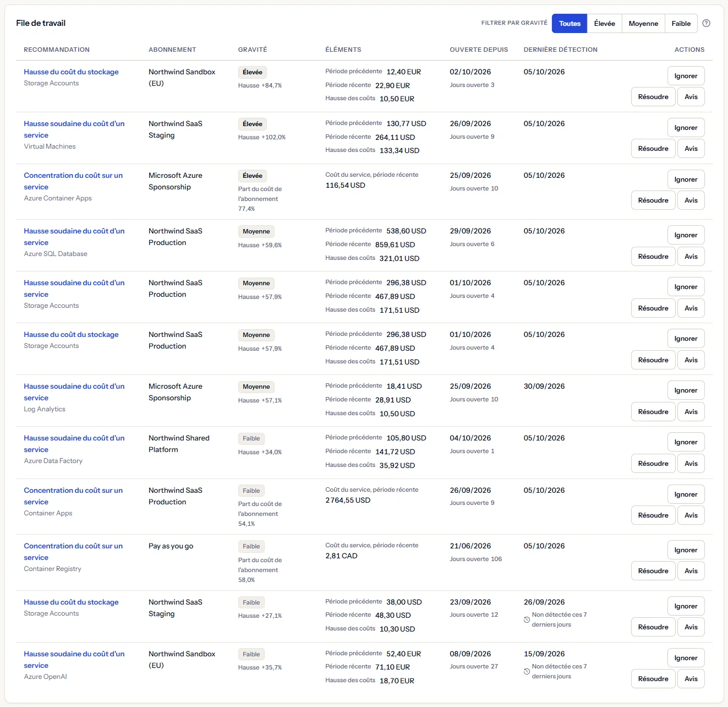The height and width of the screenshot is (707, 728).
Task: Filter the queue by Élevée severity
Action: (x=604, y=24)
